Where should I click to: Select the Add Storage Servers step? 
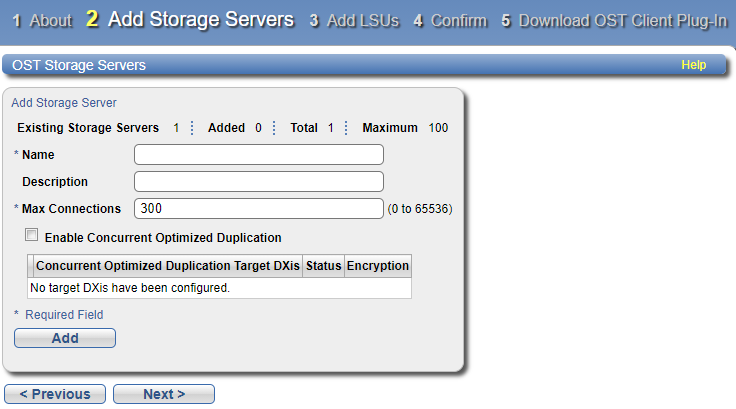coord(200,20)
